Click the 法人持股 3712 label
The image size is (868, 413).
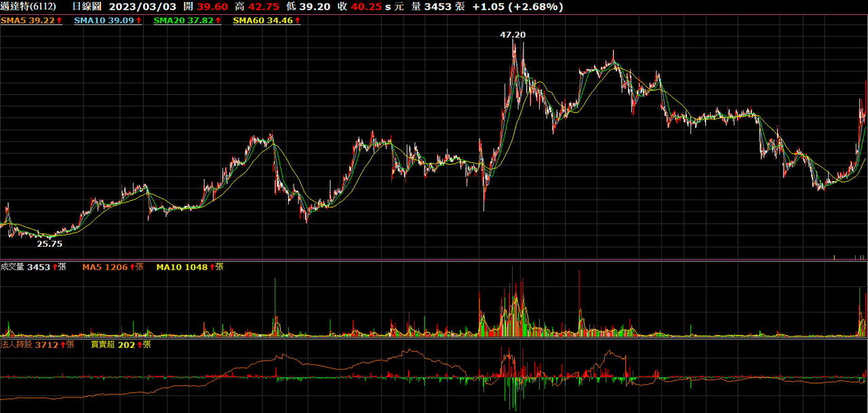(x=37, y=345)
